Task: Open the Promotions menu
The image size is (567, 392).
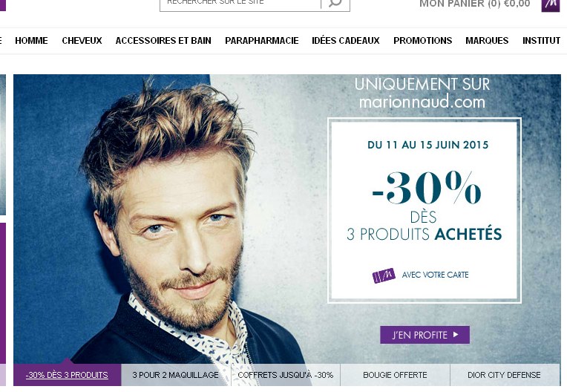Action: pos(423,41)
